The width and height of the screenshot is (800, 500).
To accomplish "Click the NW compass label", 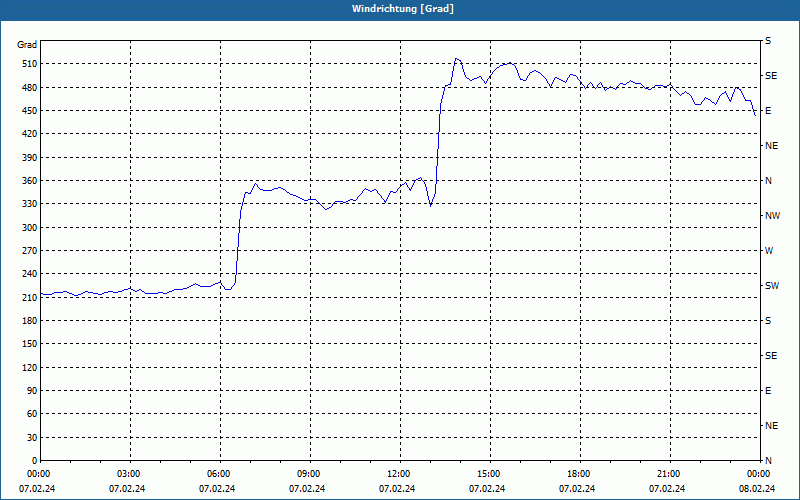I will coord(772,216).
